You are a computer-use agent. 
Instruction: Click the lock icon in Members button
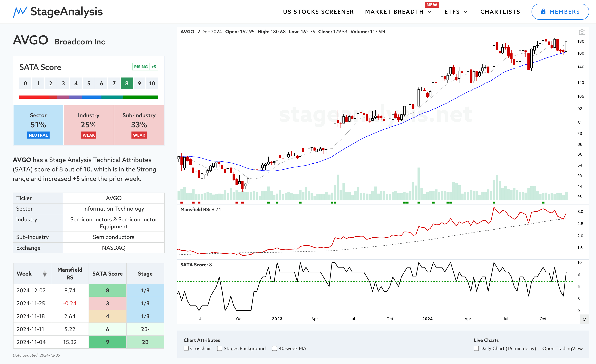(x=543, y=11)
